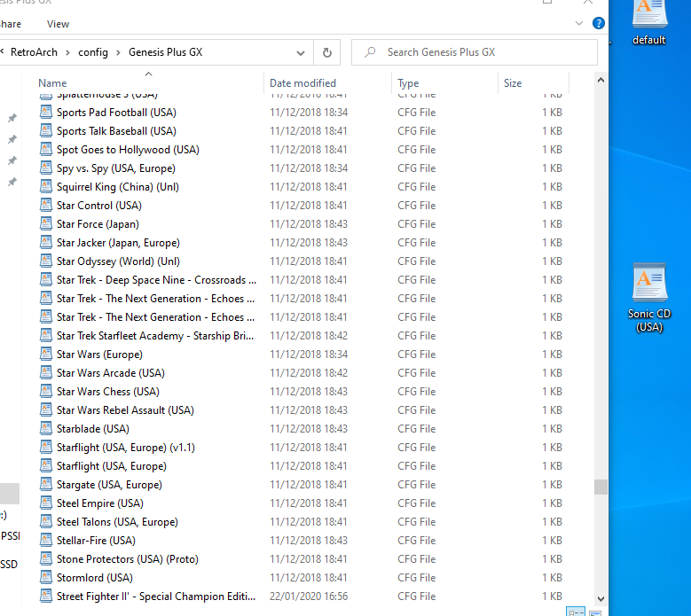Select file Squirrel King (China) (Unl)
The width and height of the screenshot is (691, 616).
[118, 187]
